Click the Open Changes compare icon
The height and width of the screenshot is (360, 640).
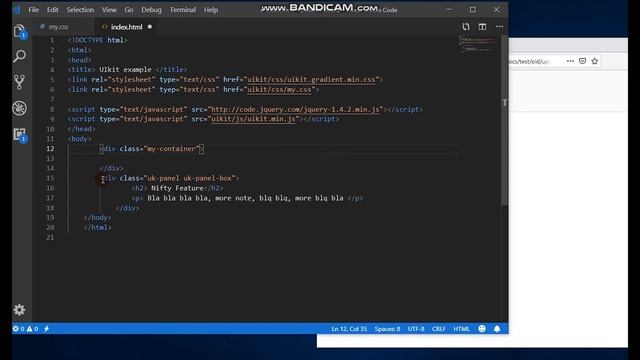tap(466, 27)
